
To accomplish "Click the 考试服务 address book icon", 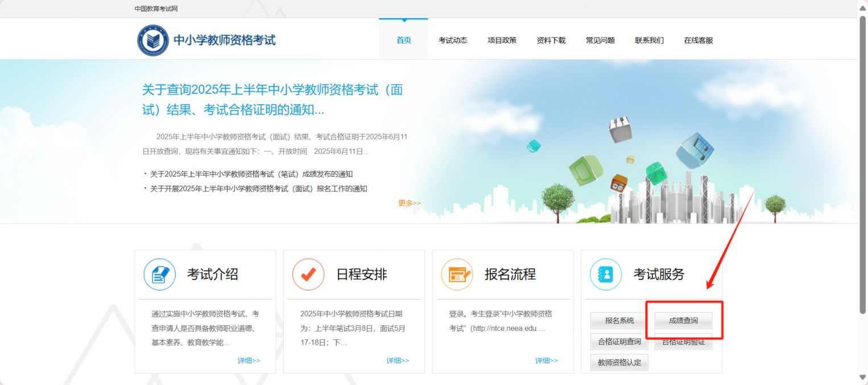I will [606, 275].
